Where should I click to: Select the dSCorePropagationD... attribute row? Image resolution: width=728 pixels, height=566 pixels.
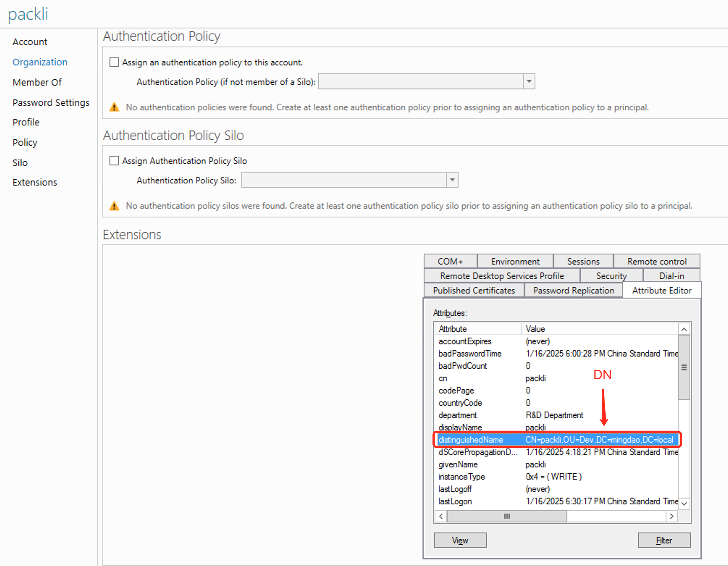click(557, 452)
